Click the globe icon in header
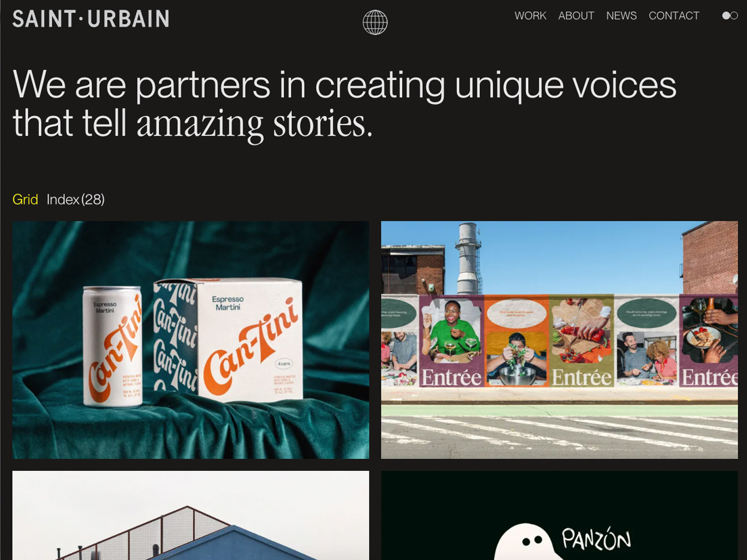747x560 pixels. pyautogui.click(x=375, y=22)
